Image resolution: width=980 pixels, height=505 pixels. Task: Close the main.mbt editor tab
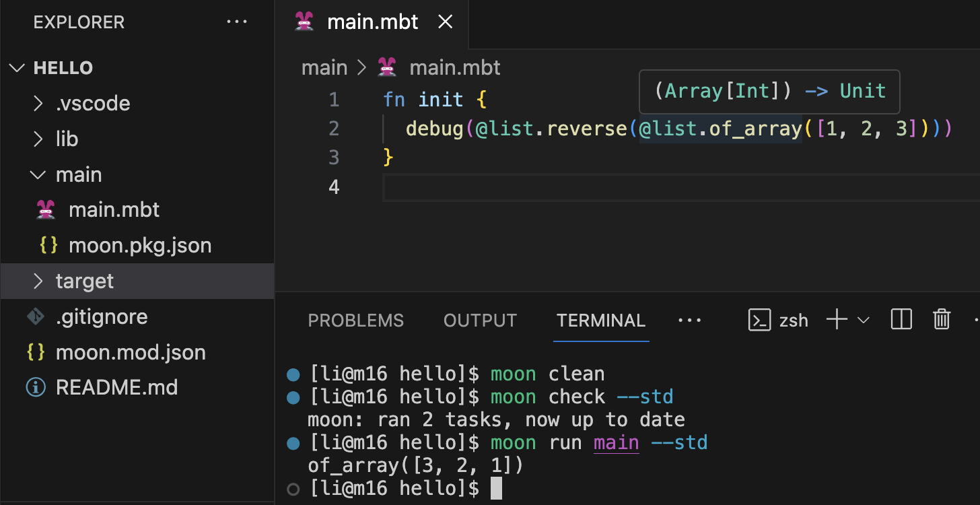445,22
